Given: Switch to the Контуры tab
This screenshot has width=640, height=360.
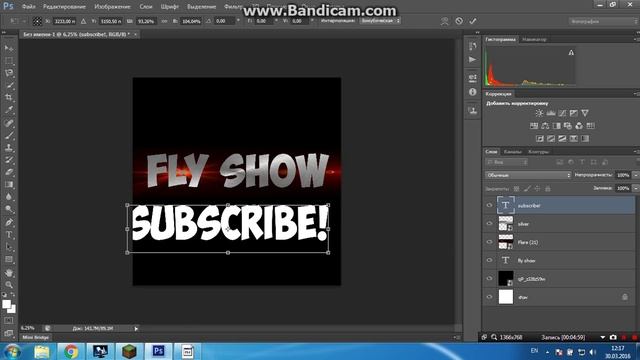Looking at the screenshot, I should [x=539, y=152].
